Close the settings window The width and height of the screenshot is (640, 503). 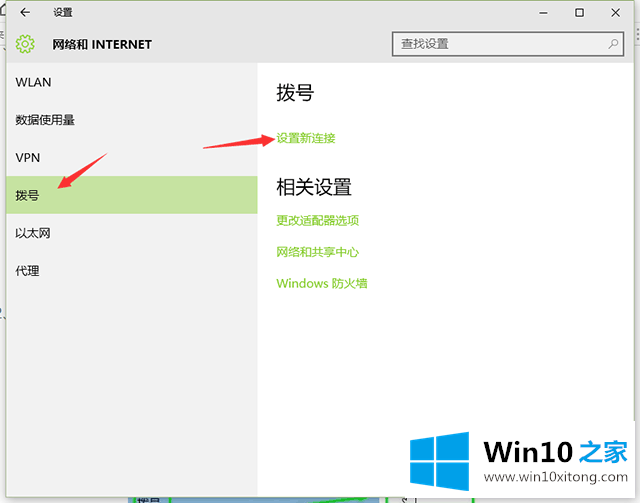tap(616, 13)
